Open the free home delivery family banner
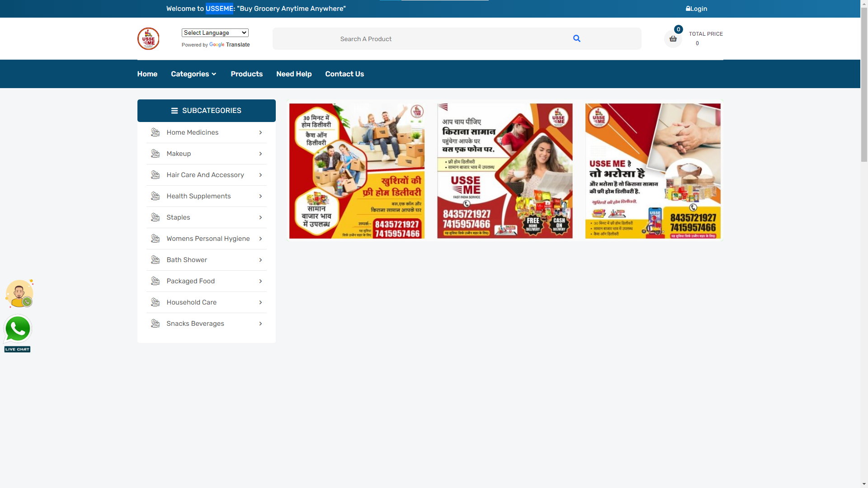 pyautogui.click(x=357, y=171)
